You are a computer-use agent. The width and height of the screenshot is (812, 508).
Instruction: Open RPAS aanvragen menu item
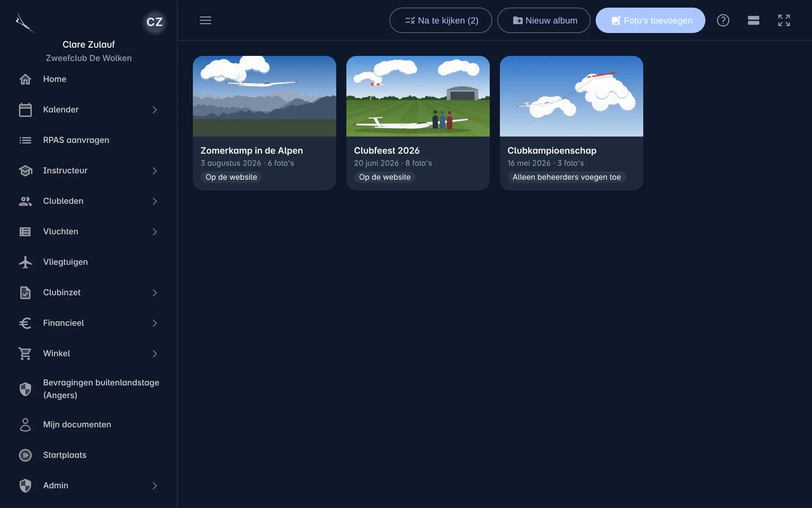point(88,140)
